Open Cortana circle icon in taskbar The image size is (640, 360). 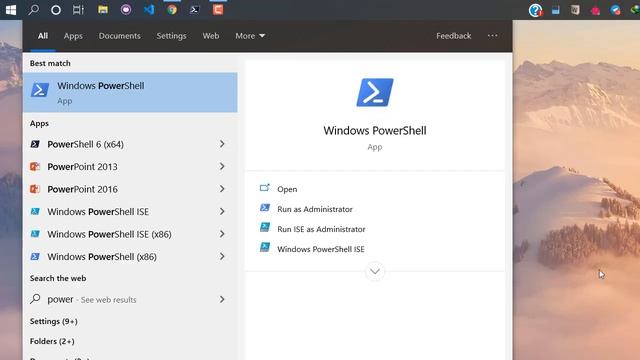tap(56, 10)
